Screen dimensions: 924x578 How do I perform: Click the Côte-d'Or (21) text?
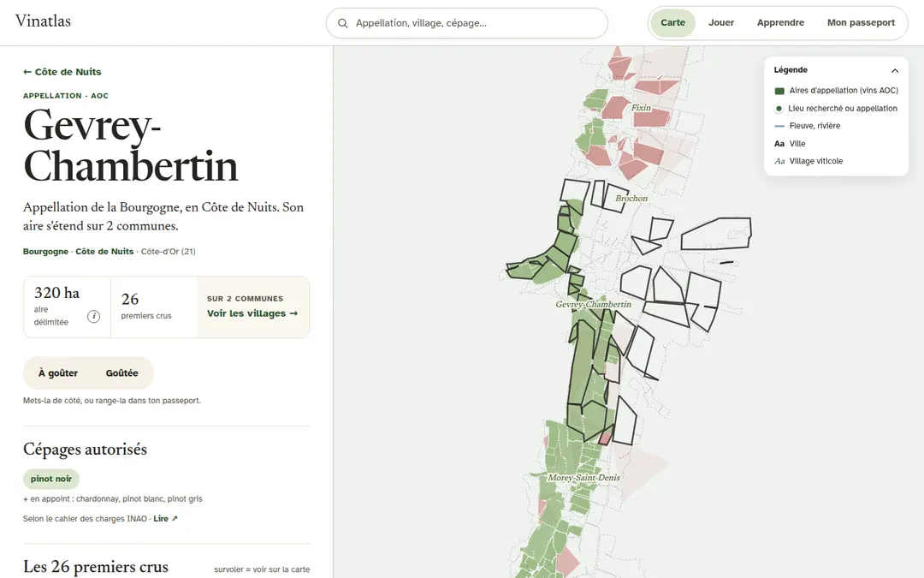point(168,251)
